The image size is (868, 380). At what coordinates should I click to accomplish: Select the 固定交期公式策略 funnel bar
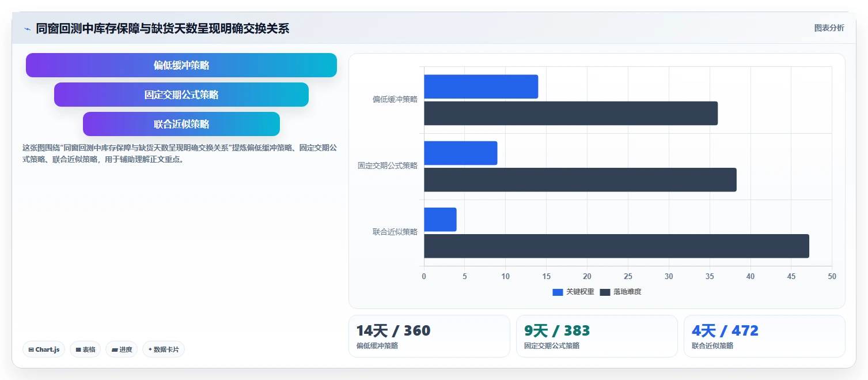[181, 95]
